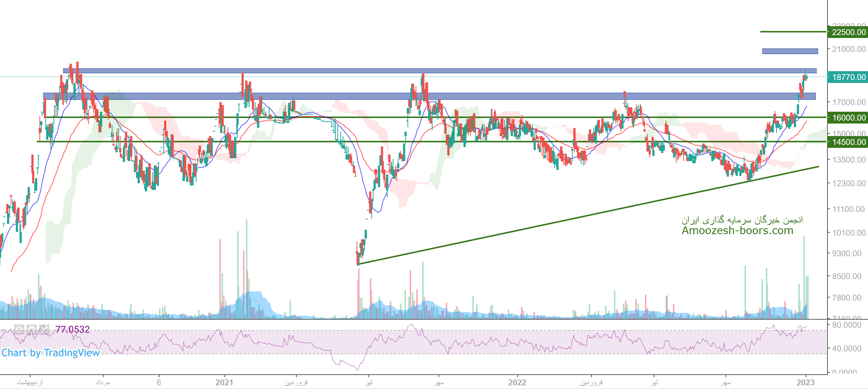Click the 2023 label on the time axis
Viewport: 868px width, 389px height.
pos(805,382)
